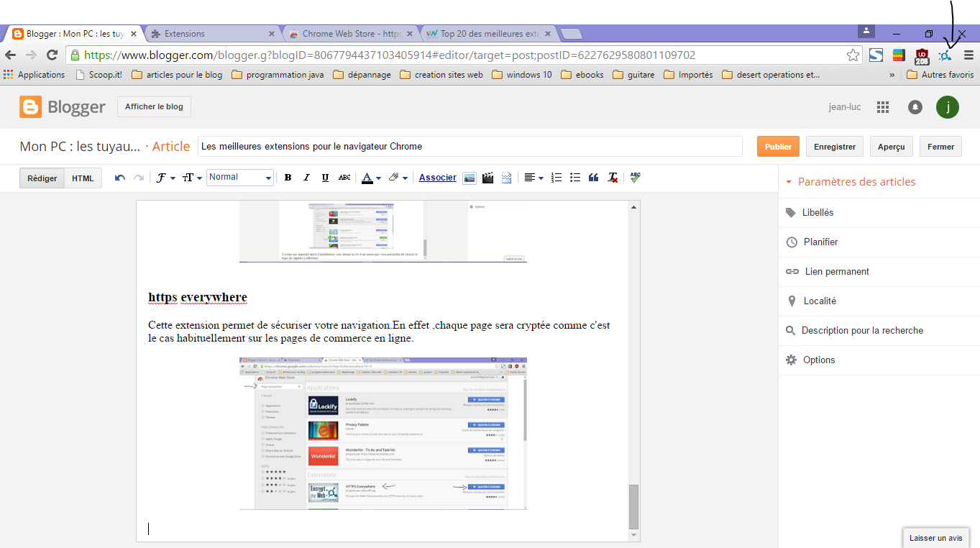Open the Scoop.it! bookmark

coord(100,75)
